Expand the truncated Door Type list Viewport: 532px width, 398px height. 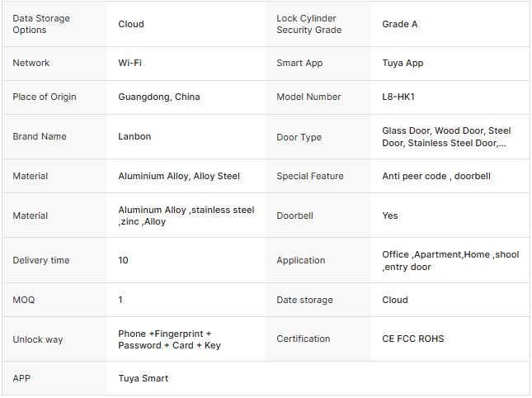[446, 137]
